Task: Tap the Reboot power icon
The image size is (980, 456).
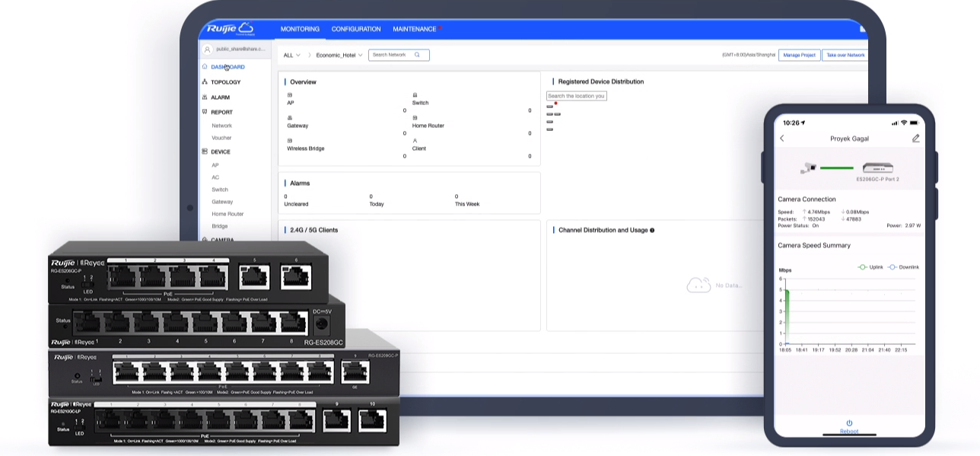Action: [x=849, y=423]
